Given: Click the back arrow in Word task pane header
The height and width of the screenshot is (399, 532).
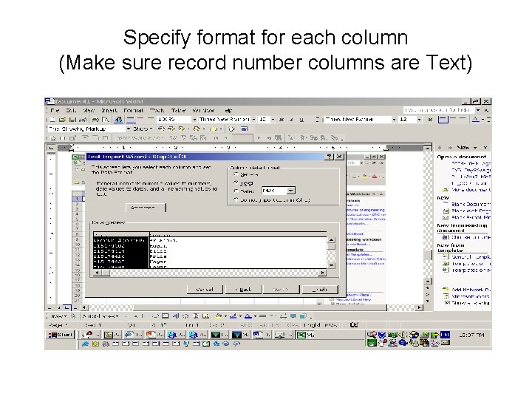Looking at the screenshot, I should [440, 147].
